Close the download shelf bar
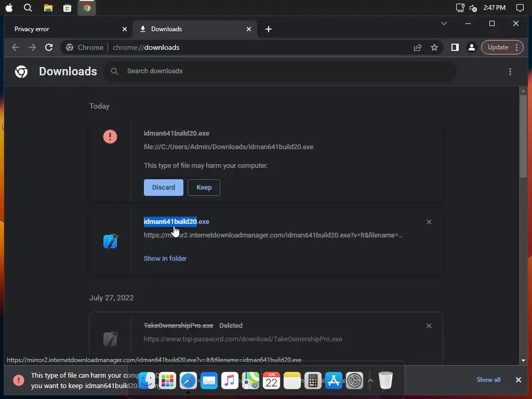The image size is (532, 399). [518, 380]
